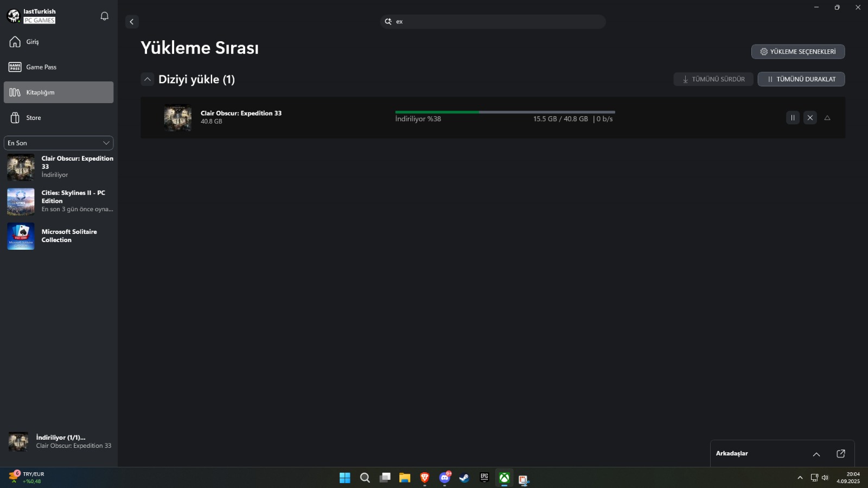Open Epic Games Launcher from taskbar
Screen dimensions: 868x488
(x=484, y=478)
